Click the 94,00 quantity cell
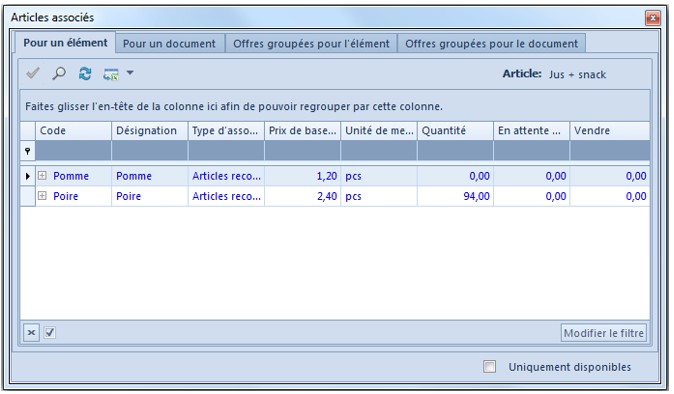The image size is (674, 394). click(455, 196)
